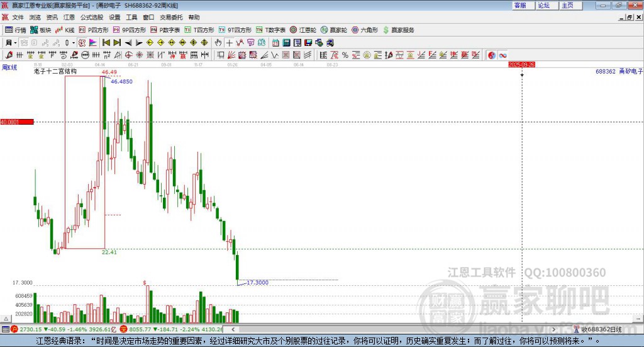Click the 老子十二宫结构 label
Viewport: 644px width, 347px height.
55,71
